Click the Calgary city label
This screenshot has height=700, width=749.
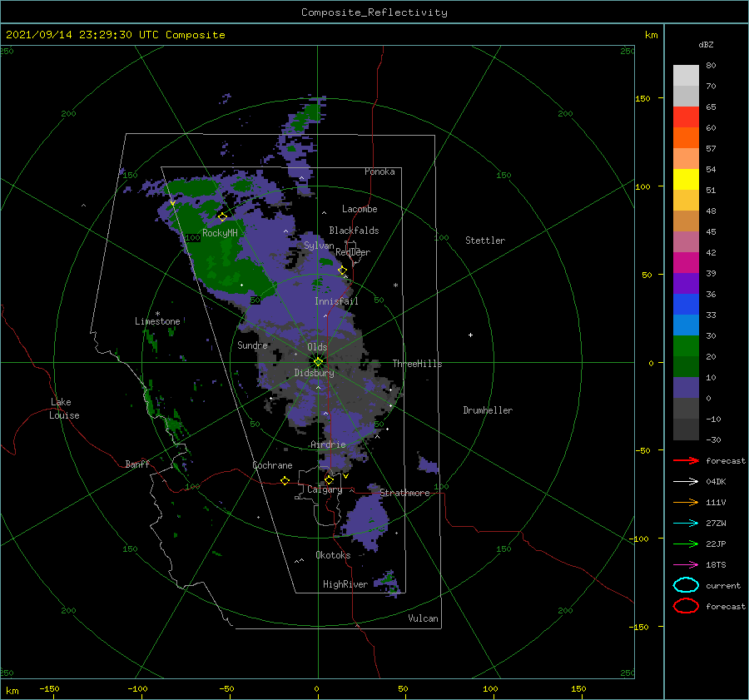[x=325, y=489]
